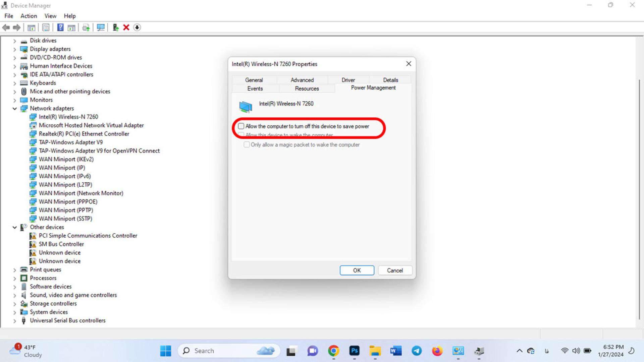Expand Disk drives category

coord(14,41)
